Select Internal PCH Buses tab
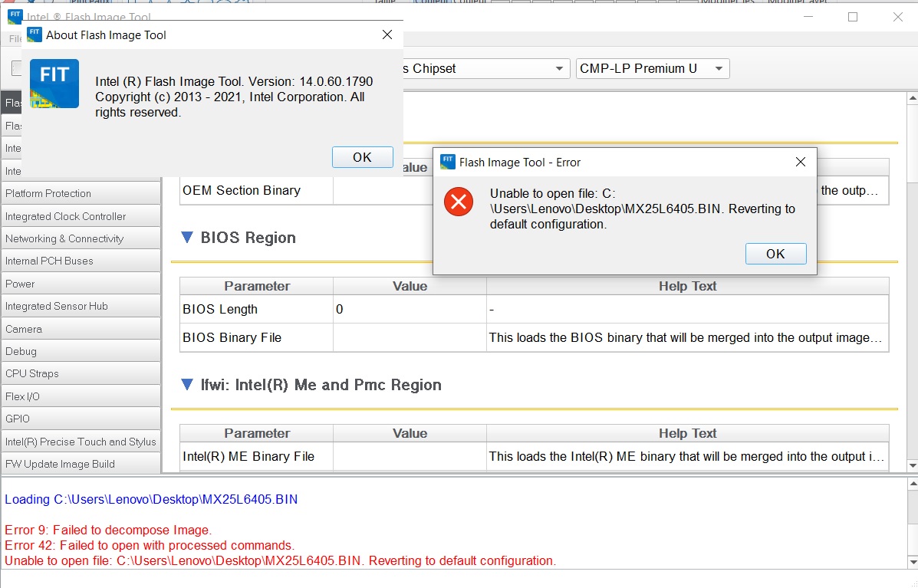Image resolution: width=918 pixels, height=588 pixels. point(81,261)
